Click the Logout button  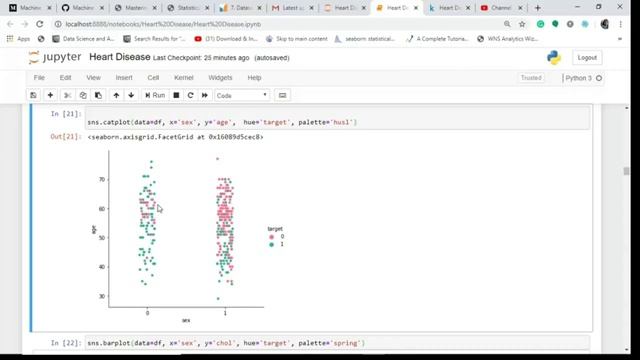[587, 58]
